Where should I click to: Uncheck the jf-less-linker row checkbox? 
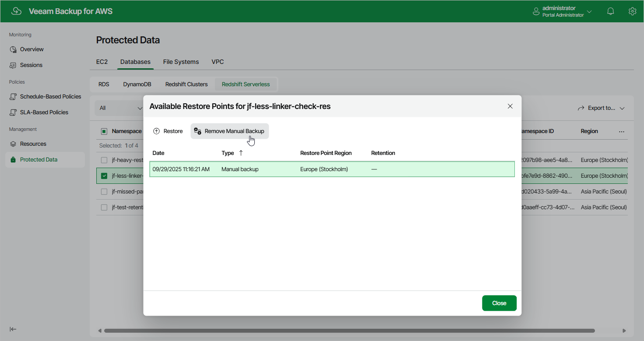pos(104,176)
